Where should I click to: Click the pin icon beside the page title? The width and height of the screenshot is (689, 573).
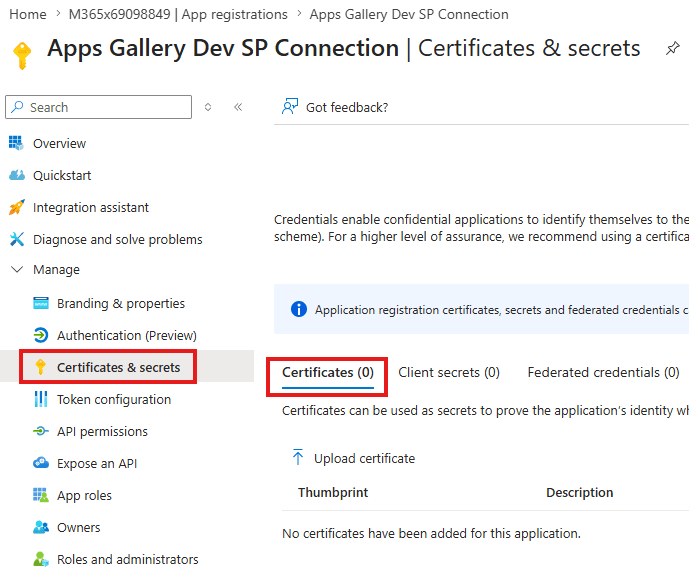click(x=672, y=48)
